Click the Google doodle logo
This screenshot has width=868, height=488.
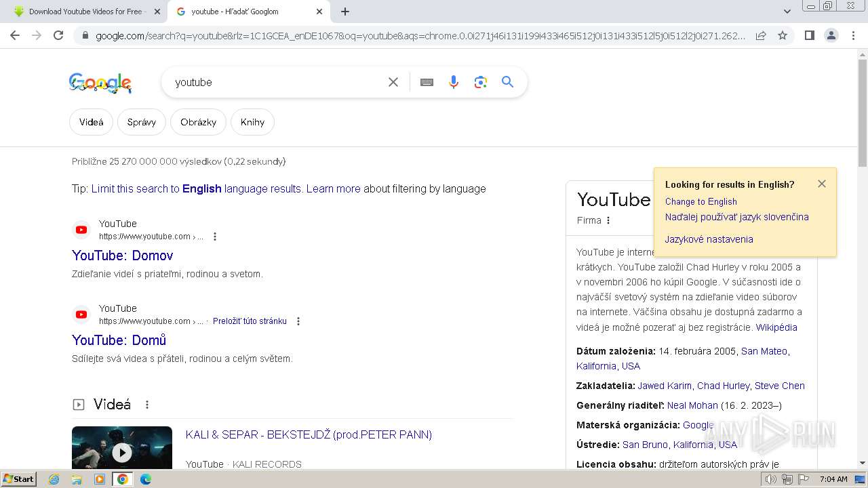coord(100,83)
